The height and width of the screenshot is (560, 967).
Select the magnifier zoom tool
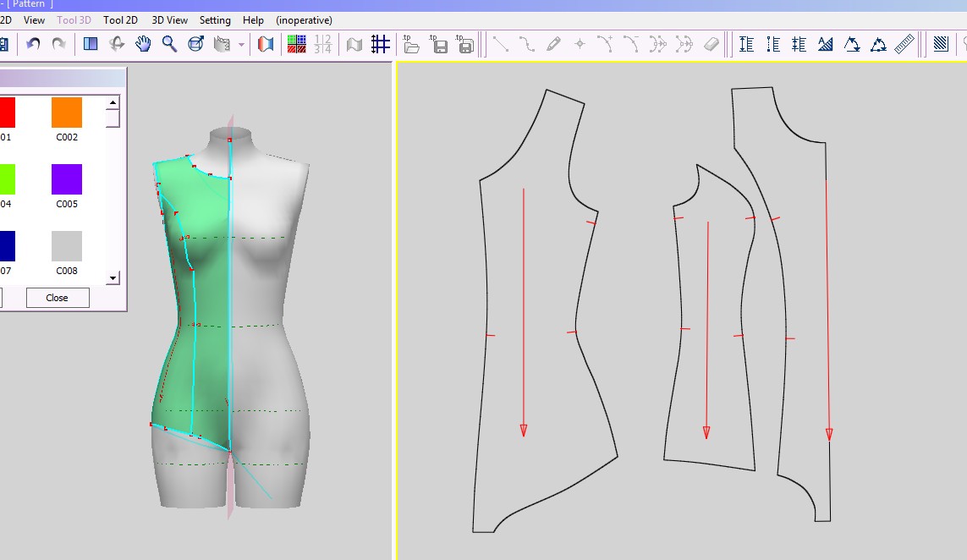[x=169, y=44]
